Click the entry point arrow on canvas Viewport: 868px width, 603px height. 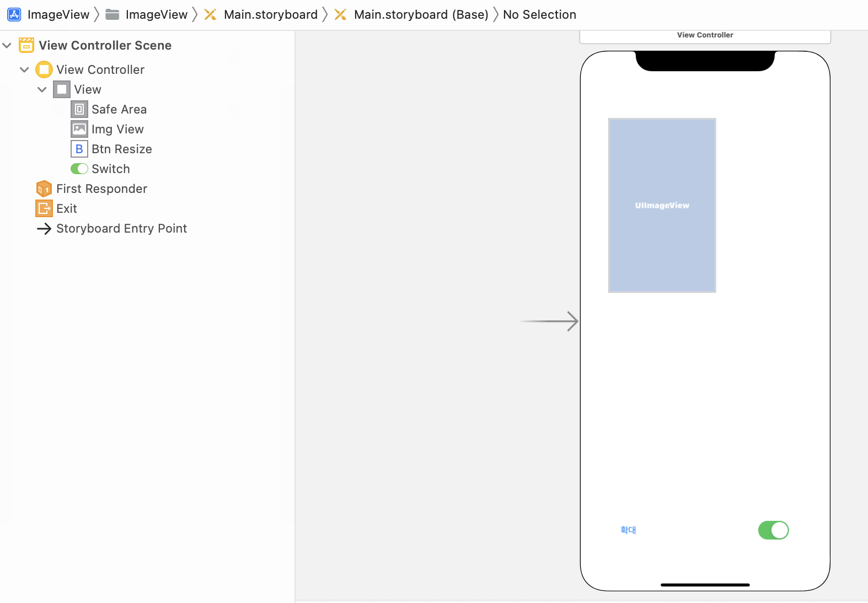(549, 321)
